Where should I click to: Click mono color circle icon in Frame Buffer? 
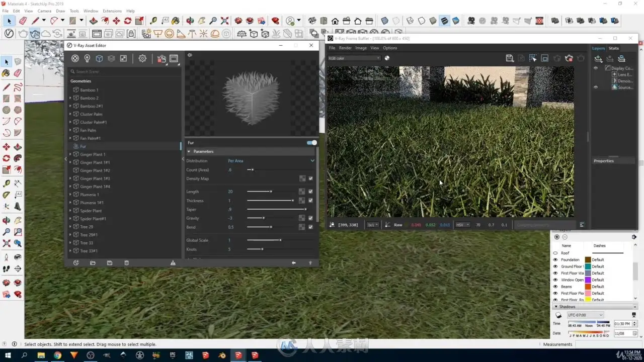point(387,58)
